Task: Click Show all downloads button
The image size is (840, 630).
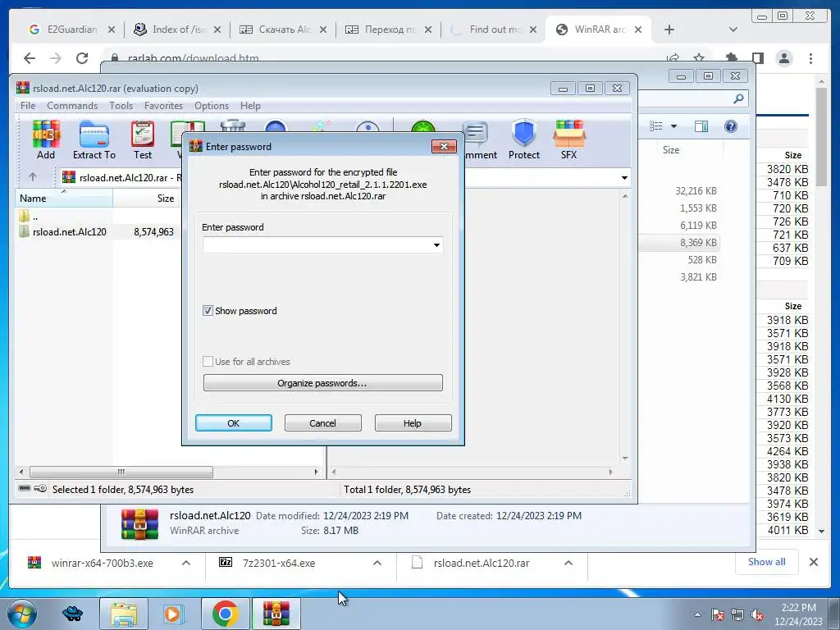Action: pos(767,561)
